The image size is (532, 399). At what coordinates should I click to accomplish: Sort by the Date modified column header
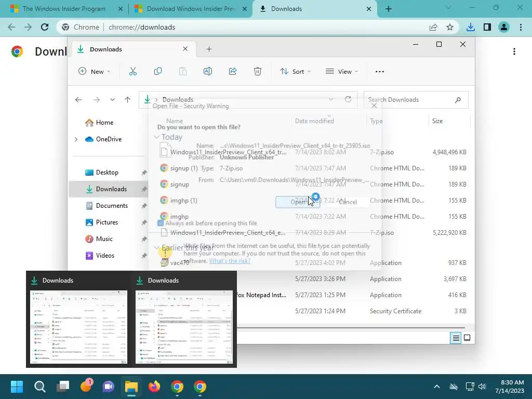328,121
